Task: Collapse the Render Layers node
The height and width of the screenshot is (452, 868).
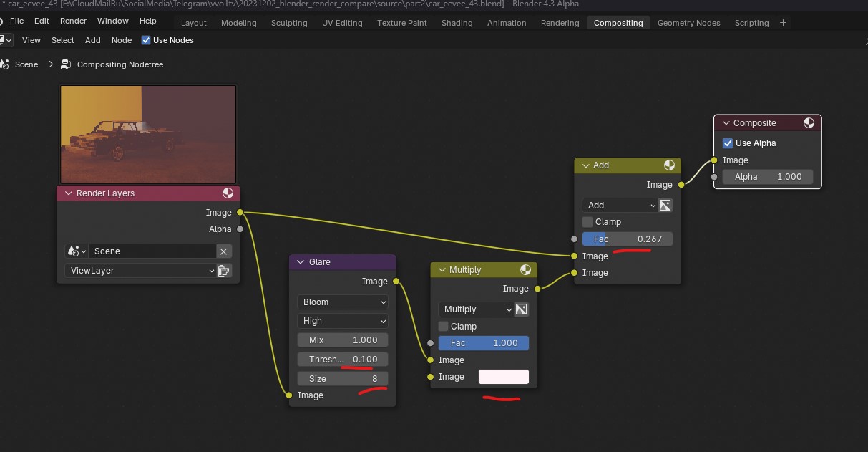Action: tap(69, 193)
